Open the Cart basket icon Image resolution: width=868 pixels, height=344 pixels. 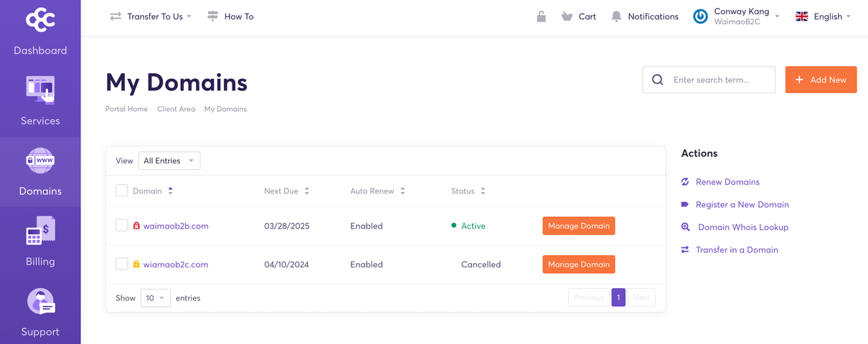click(567, 16)
